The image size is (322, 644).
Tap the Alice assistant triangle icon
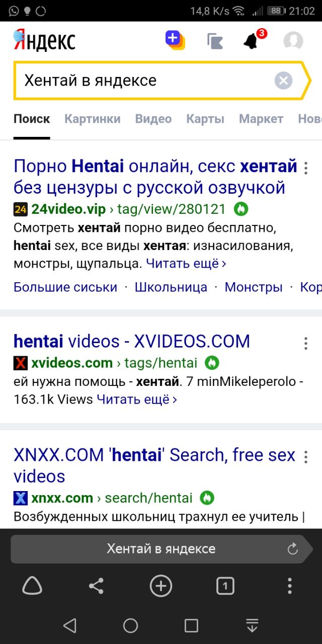[32, 586]
